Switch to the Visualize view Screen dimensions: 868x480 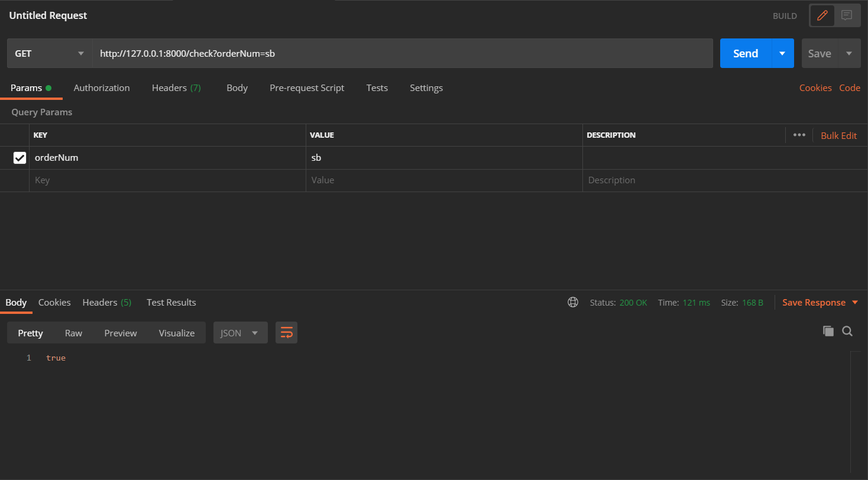(x=177, y=333)
